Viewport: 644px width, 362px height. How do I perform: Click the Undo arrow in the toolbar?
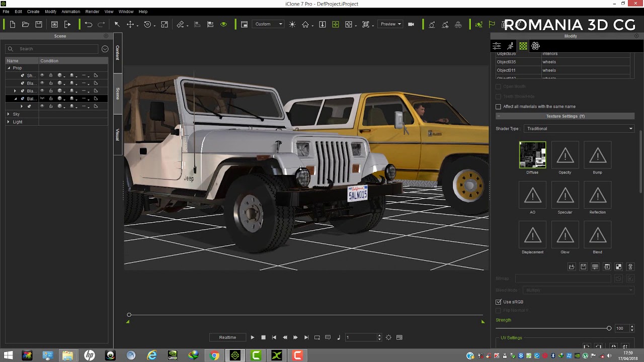pyautogui.click(x=89, y=24)
